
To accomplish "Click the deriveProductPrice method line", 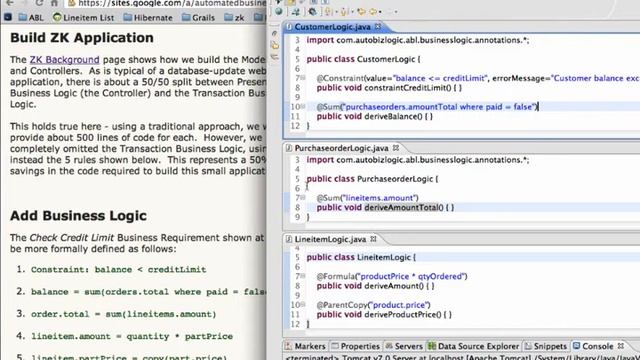I will 384,315.
